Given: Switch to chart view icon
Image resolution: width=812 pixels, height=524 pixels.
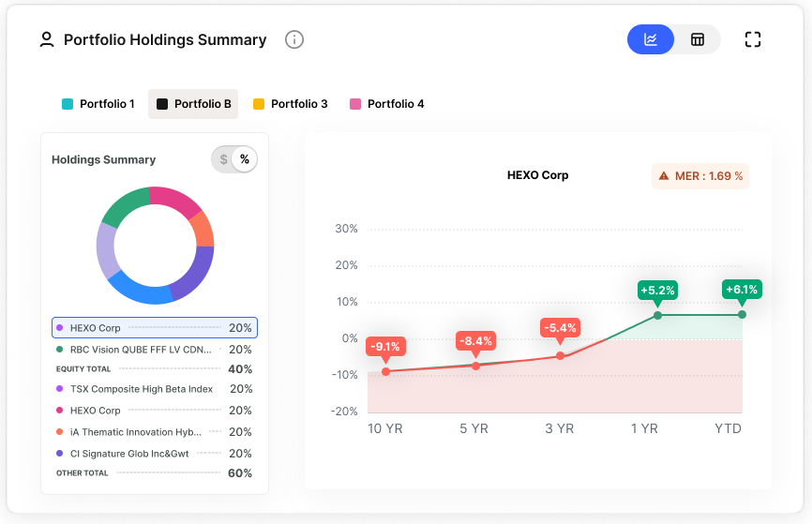Looking at the screenshot, I should [x=651, y=39].
